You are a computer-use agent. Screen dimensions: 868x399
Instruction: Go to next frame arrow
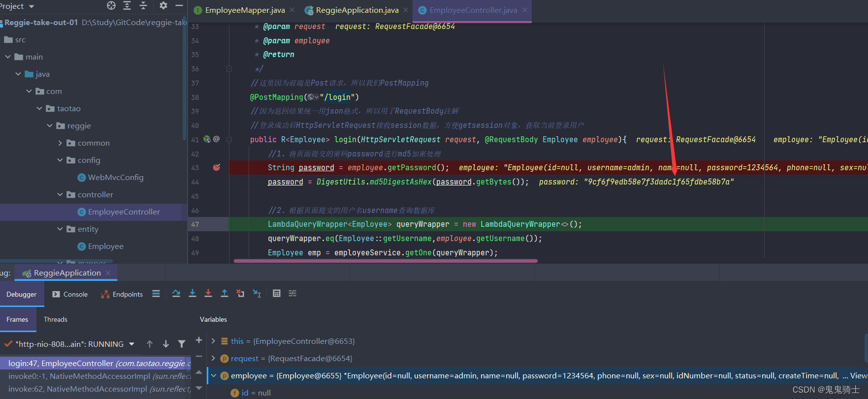click(166, 344)
